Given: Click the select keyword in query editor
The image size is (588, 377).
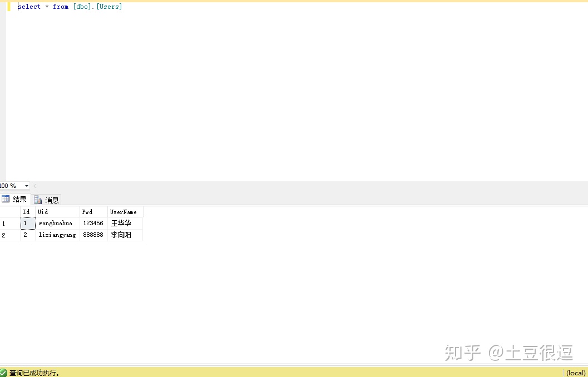Looking at the screenshot, I should (x=29, y=6).
